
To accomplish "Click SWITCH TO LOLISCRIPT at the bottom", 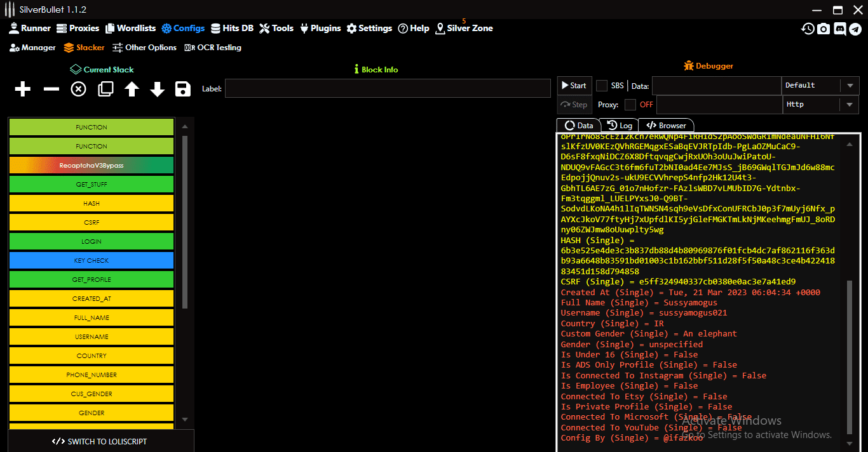I will coord(100,440).
